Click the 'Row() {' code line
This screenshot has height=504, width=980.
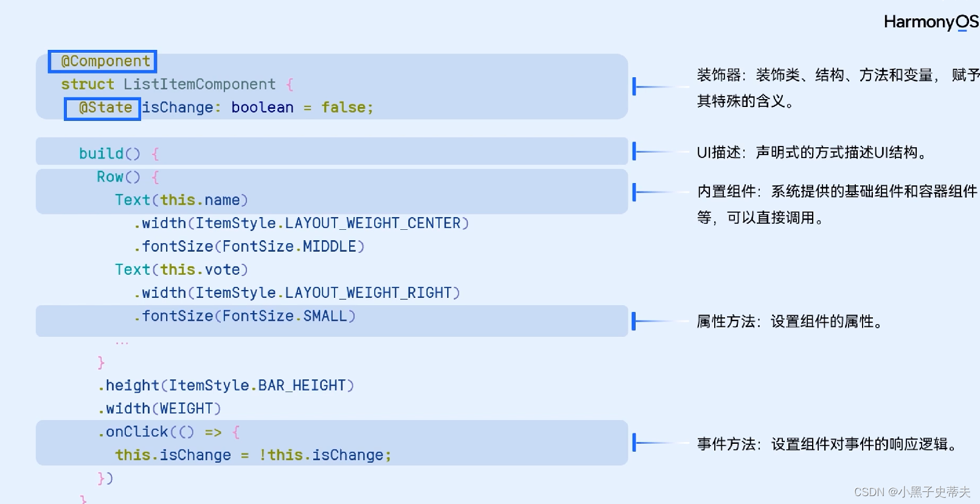click(x=128, y=177)
